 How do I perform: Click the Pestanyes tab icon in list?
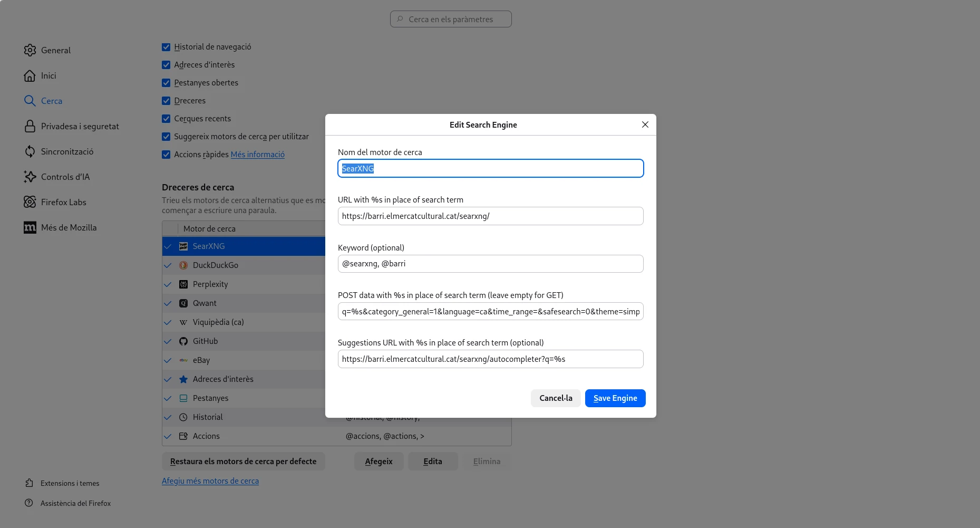pyautogui.click(x=183, y=398)
